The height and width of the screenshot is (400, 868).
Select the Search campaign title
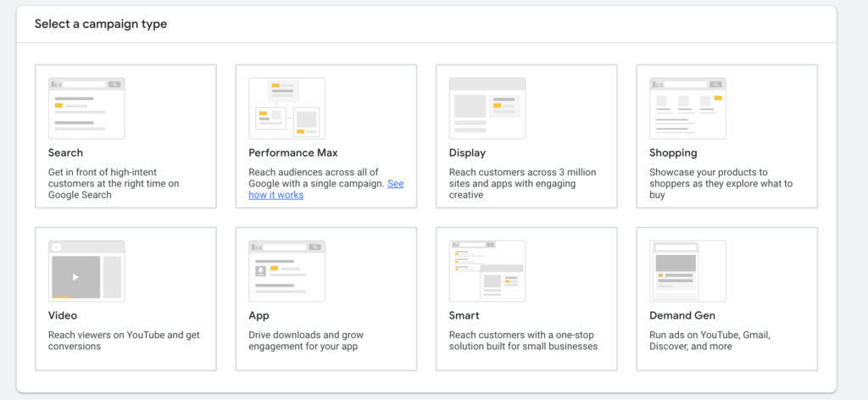pyautogui.click(x=65, y=153)
